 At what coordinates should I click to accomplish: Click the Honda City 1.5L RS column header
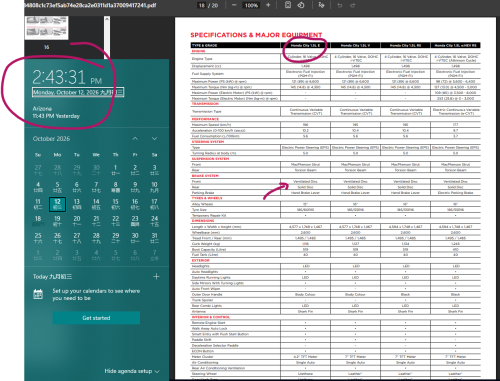pos(405,45)
